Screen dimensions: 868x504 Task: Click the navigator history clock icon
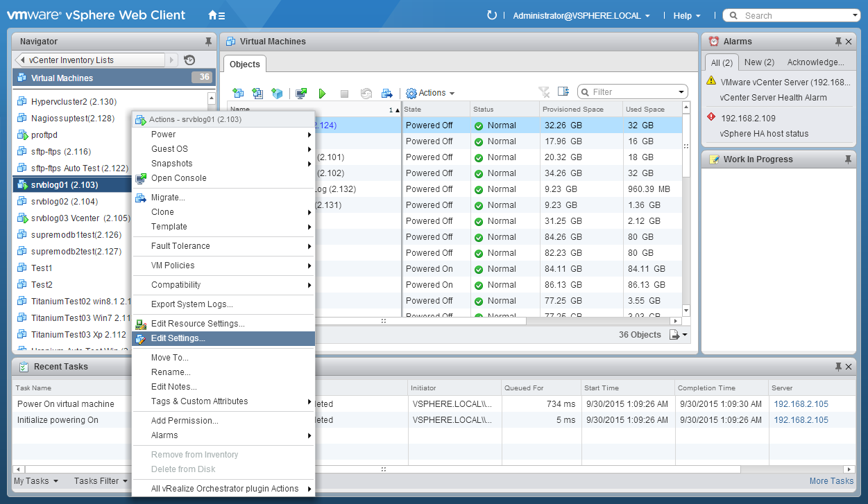pyautogui.click(x=189, y=60)
